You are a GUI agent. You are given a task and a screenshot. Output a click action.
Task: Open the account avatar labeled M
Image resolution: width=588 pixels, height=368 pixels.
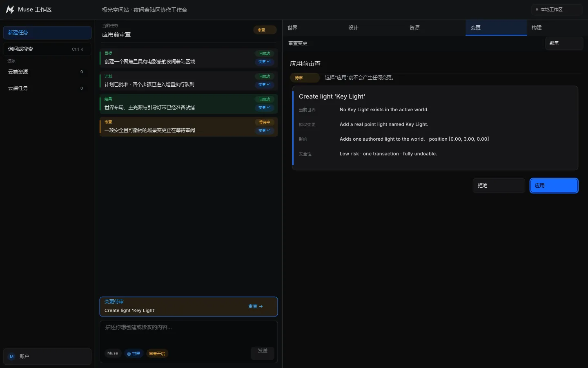[x=11, y=357]
